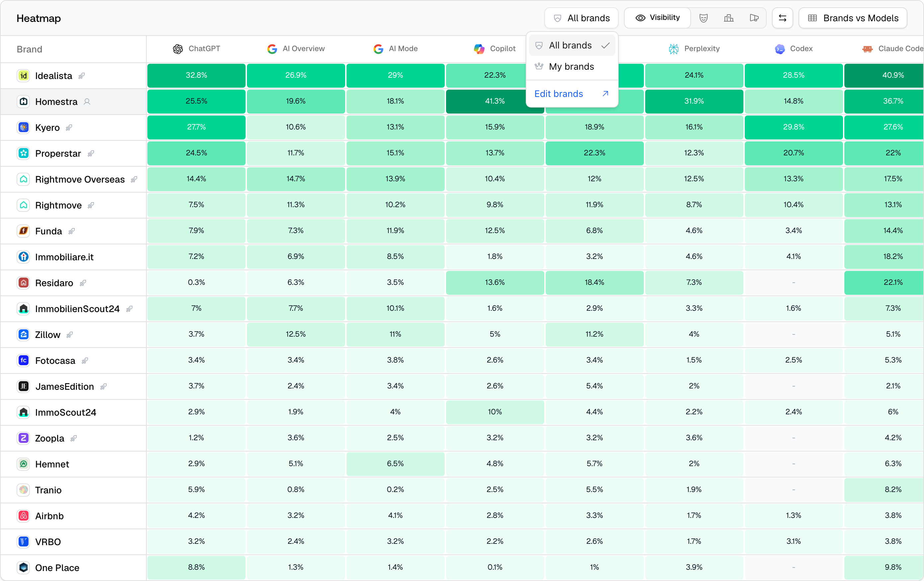The width and height of the screenshot is (924, 581).
Task: Click the external arrow icon beside Edit brands
Action: tap(605, 94)
